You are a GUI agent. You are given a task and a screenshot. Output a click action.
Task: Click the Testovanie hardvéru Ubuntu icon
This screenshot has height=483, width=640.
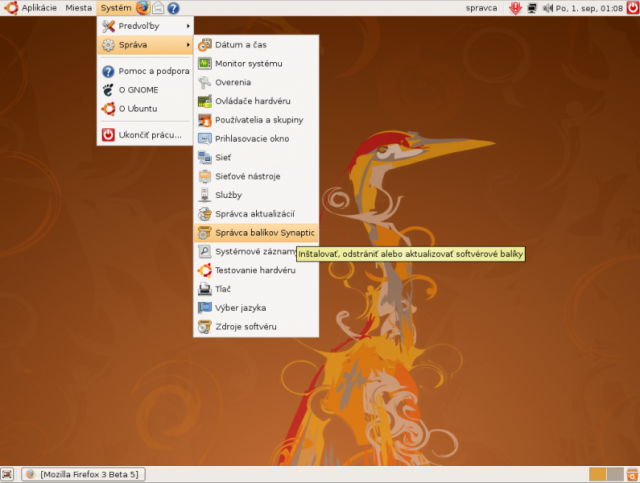tap(204, 270)
